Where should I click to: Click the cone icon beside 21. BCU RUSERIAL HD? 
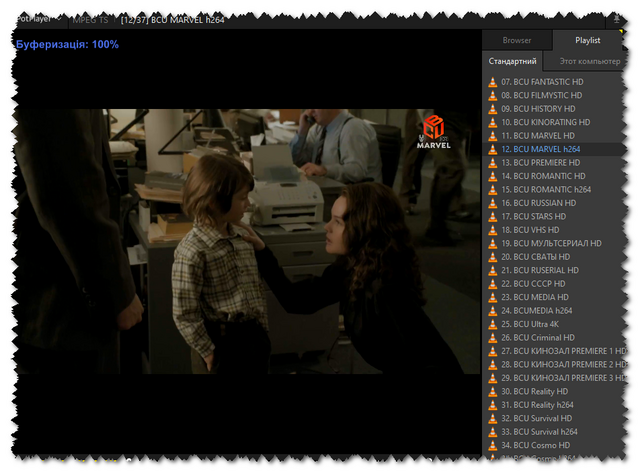tap(493, 270)
